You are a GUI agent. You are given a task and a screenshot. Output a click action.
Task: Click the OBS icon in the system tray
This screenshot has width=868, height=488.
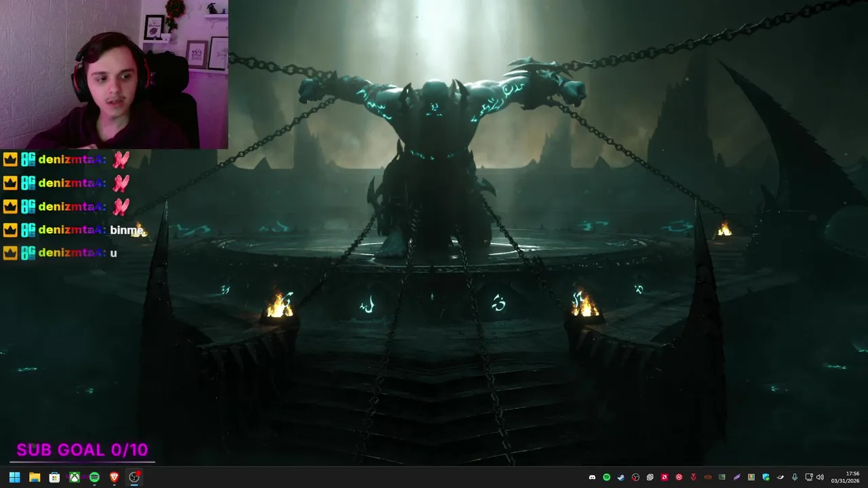tap(635, 477)
